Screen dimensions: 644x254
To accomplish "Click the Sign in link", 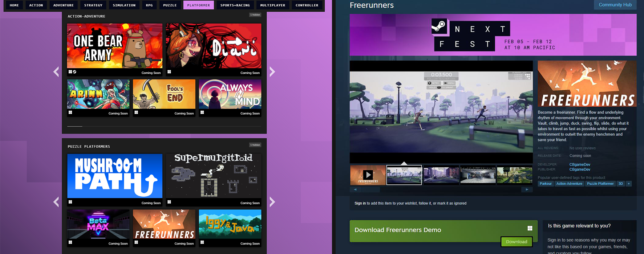I will tap(360, 203).
